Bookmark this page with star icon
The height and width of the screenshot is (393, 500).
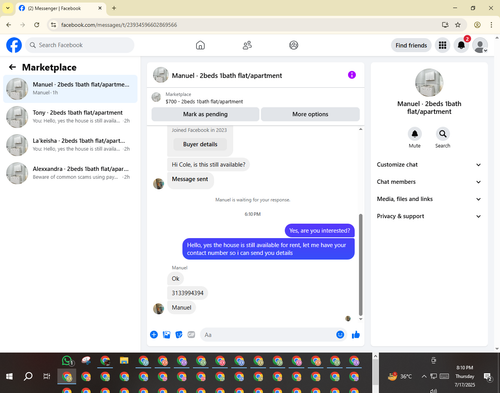458,25
